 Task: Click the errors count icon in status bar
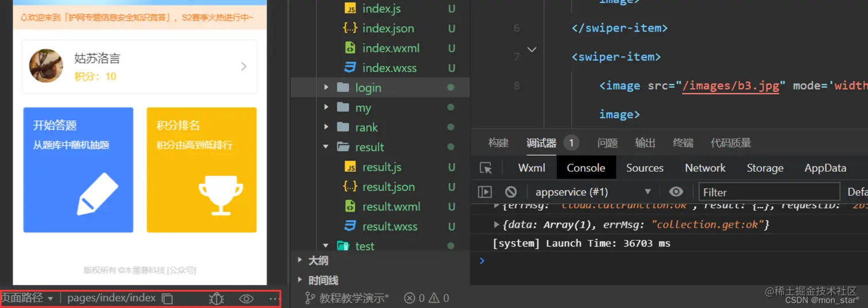click(409, 298)
